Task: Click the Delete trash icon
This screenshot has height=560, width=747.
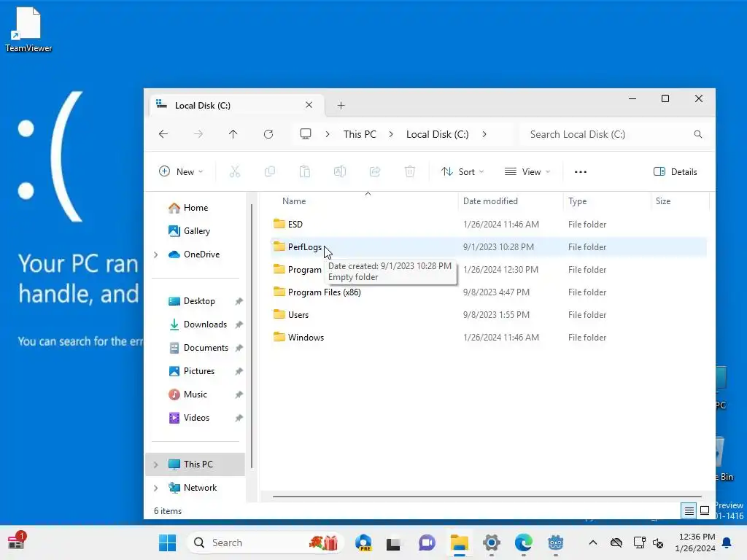Action: 410,171
